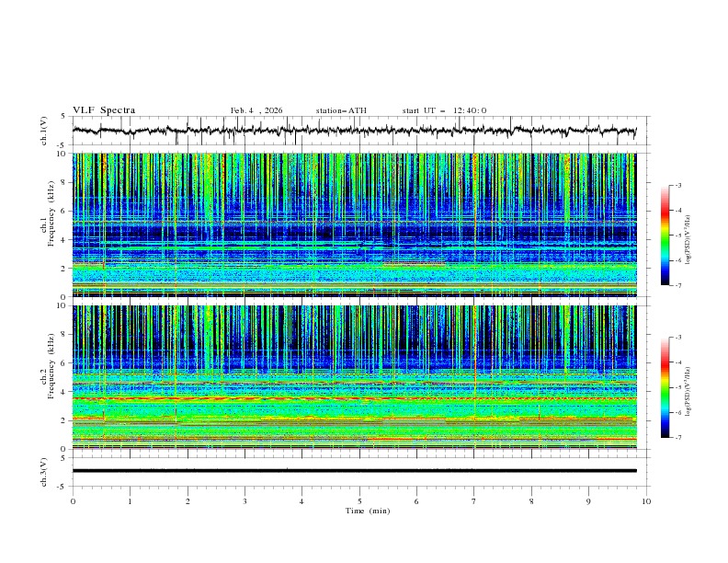The width and height of the screenshot is (728, 563).
Task: Click the 5 minute tick label on time axis
Action: click(x=359, y=500)
